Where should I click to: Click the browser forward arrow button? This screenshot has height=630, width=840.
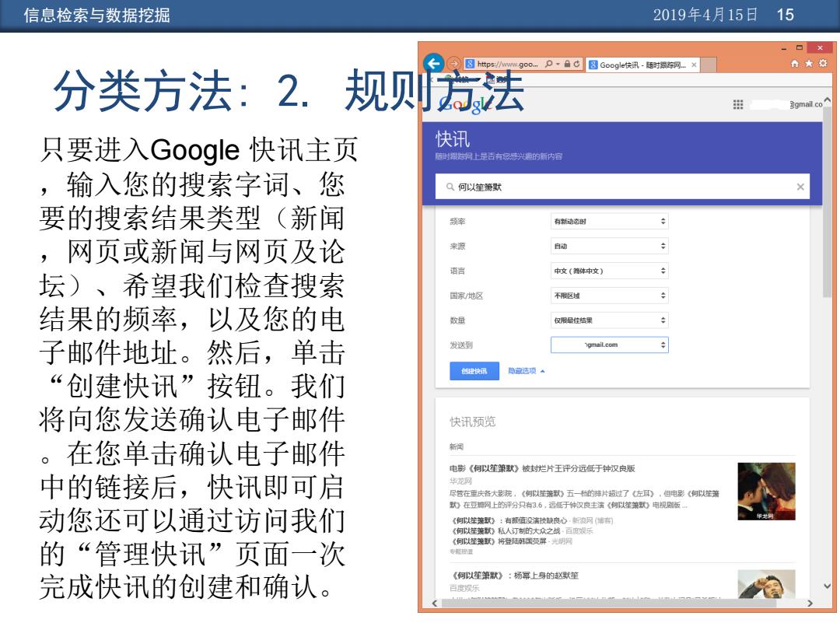coord(453,64)
